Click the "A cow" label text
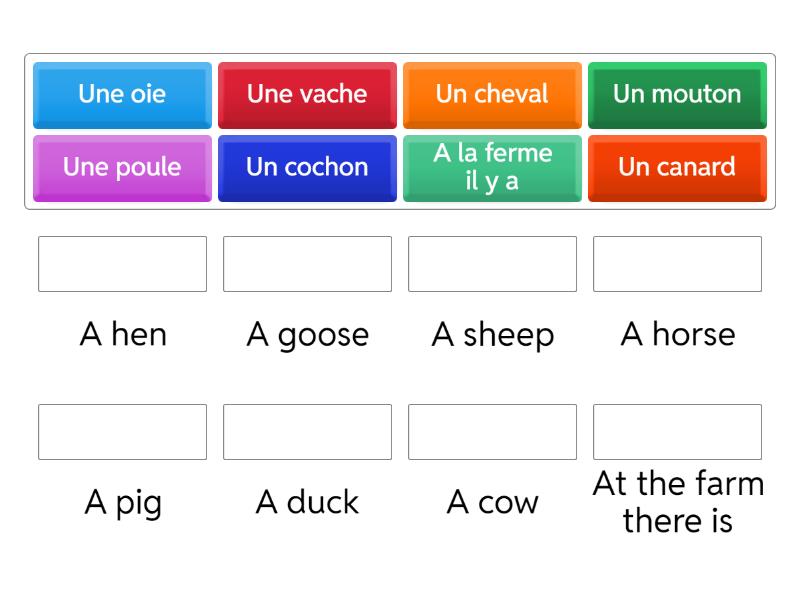Image resolution: width=800 pixels, height=600 pixels. (x=492, y=503)
